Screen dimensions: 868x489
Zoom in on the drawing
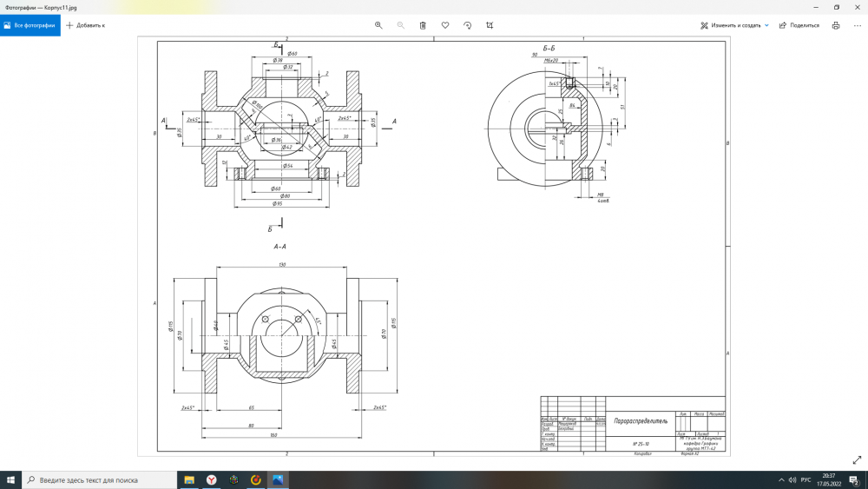tap(378, 25)
